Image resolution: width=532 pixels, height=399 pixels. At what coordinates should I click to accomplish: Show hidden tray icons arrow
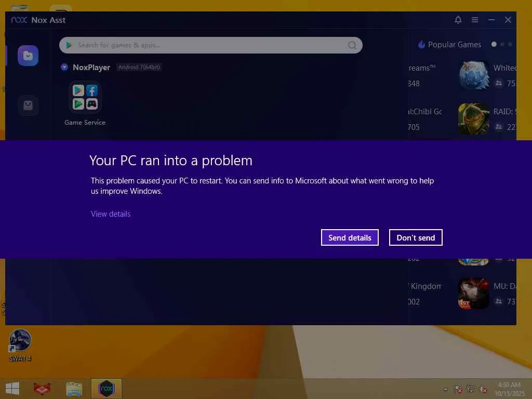pos(445,389)
